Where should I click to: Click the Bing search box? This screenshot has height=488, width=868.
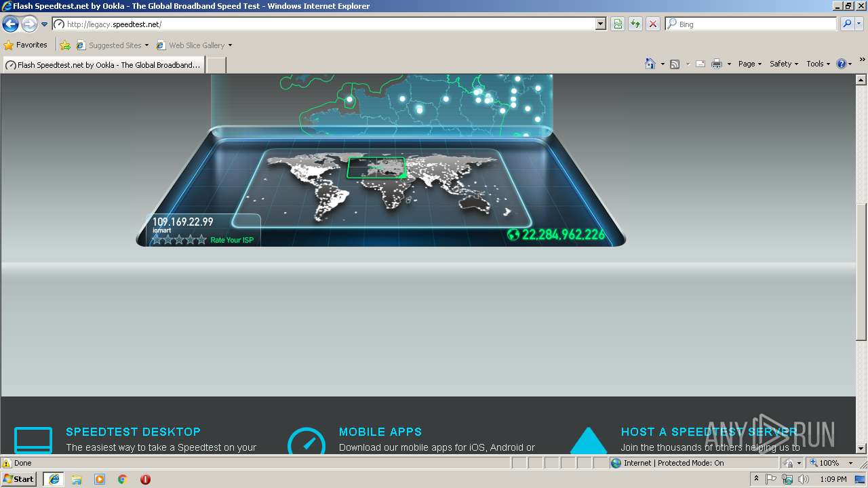pyautogui.click(x=751, y=24)
